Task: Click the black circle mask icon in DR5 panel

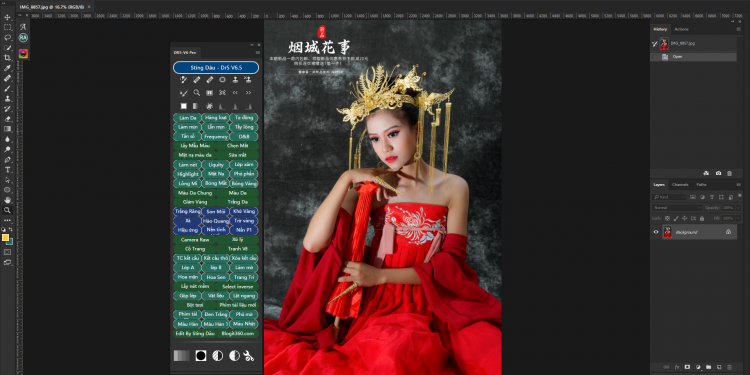Action: tap(201, 355)
